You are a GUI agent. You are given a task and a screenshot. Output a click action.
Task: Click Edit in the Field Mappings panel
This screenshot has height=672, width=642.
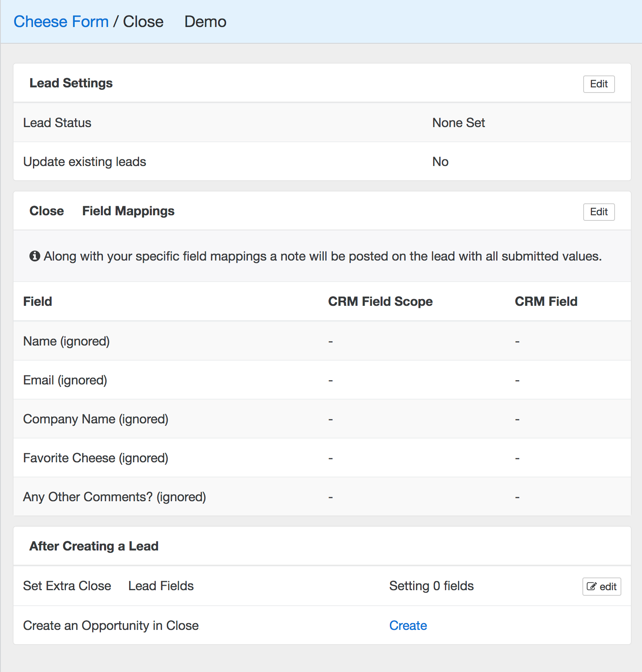pyautogui.click(x=598, y=212)
